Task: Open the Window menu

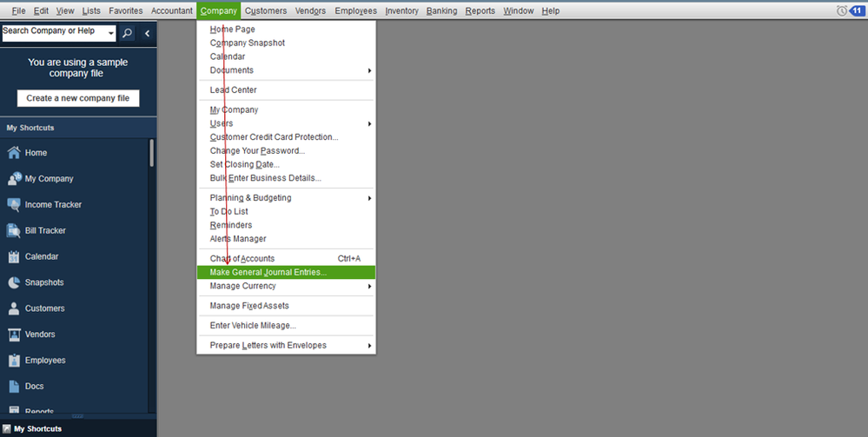Action: [518, 10]
